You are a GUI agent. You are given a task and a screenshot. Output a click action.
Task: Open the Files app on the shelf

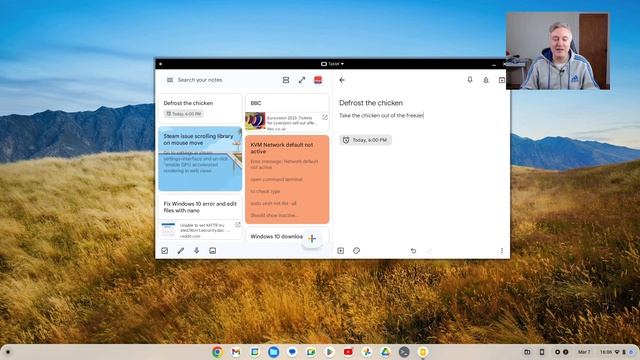(x=273, y=352)
